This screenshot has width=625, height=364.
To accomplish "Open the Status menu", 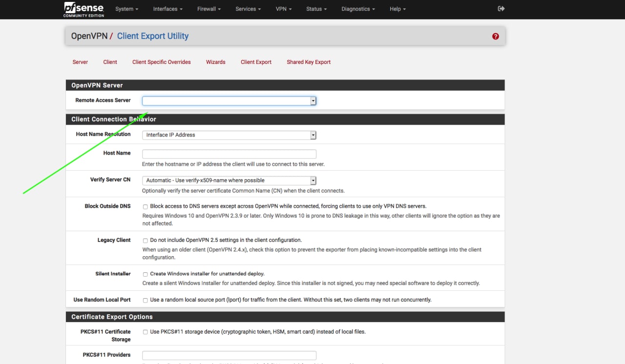I will pyautogui.click(x=316, y=9).
